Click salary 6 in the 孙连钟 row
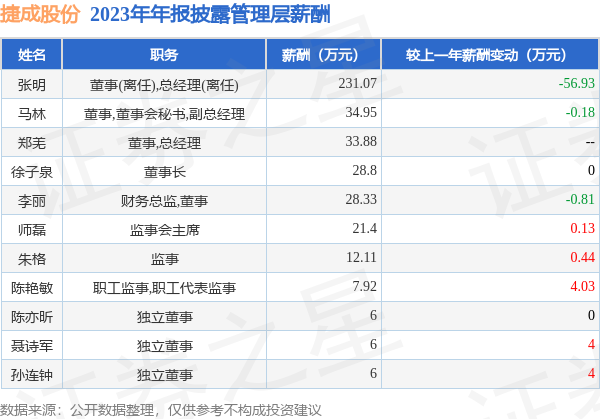 [373, 374]
